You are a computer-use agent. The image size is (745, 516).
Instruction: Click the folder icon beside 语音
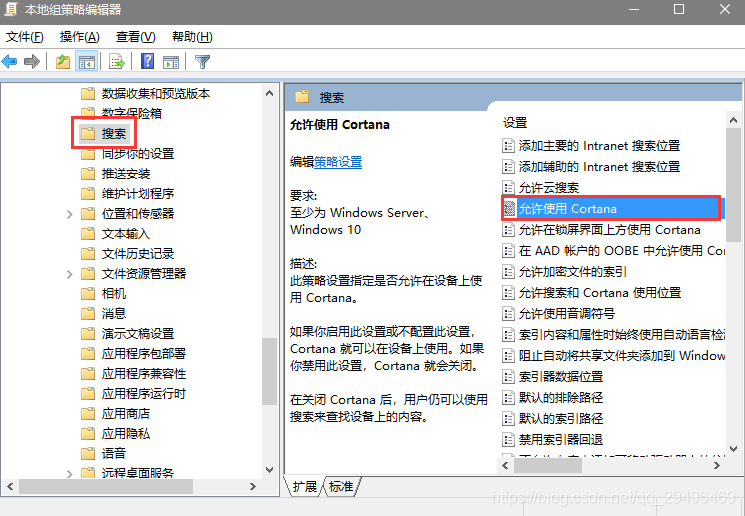(88, 453)
